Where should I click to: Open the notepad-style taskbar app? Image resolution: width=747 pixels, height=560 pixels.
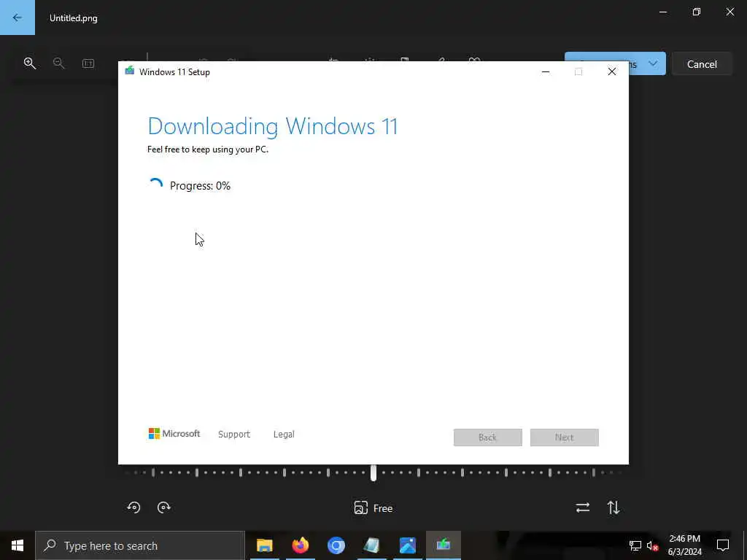tap(371, 545)
